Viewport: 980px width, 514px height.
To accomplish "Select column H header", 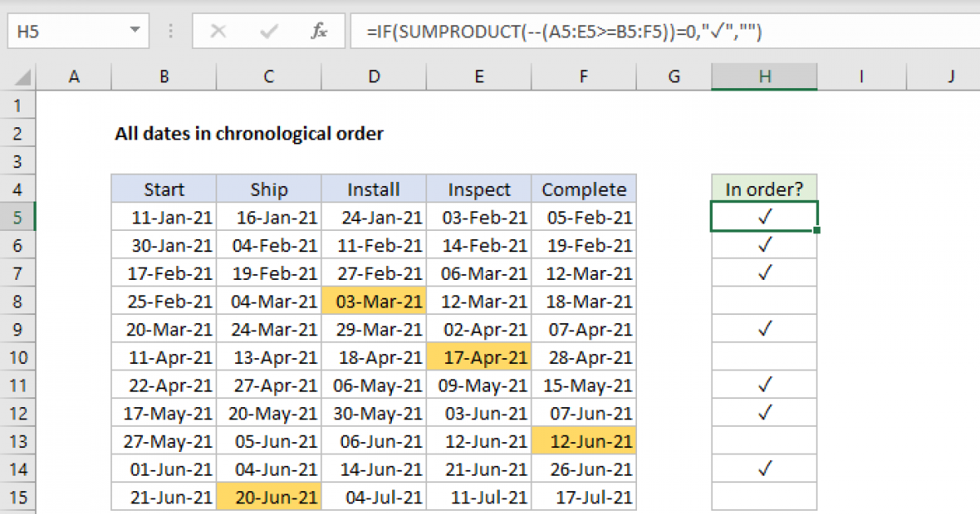I will (x=764, y=76).
